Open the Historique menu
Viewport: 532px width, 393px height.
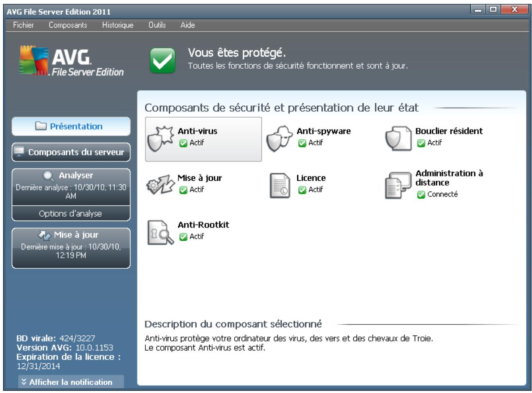(117, 25)
